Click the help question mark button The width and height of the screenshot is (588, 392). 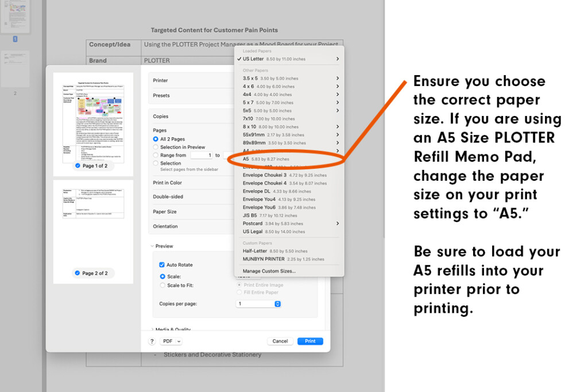[x=152, y=341]
